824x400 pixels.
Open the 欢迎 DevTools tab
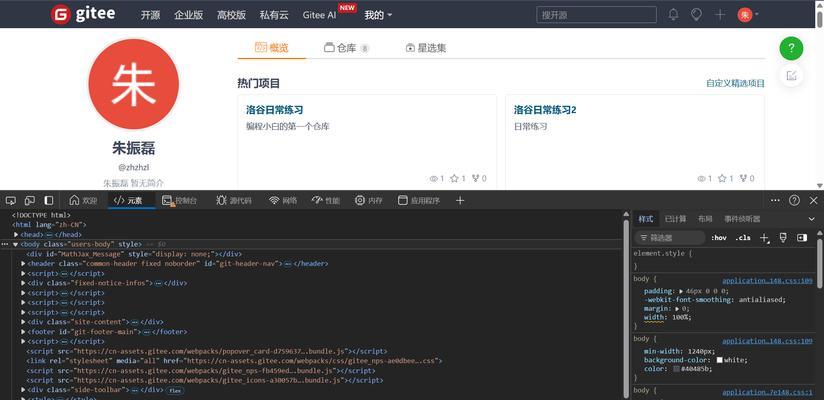(x=83, y=200)
